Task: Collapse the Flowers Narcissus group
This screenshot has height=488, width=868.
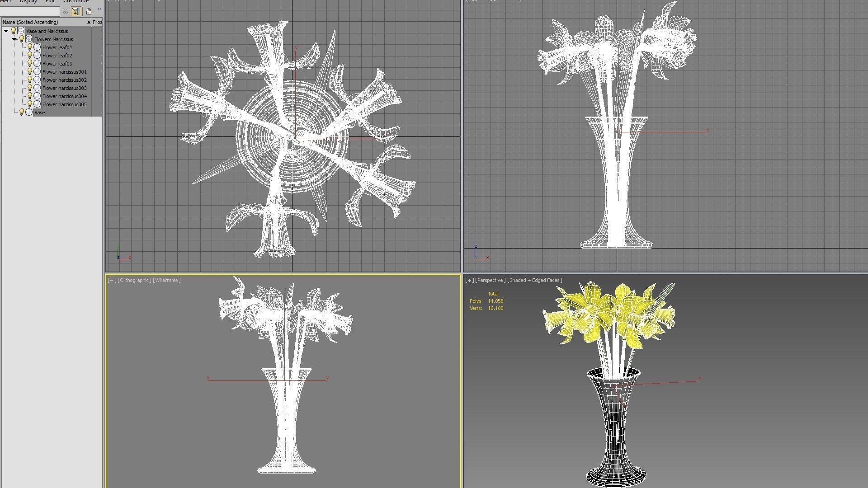Action: point(14,39)
